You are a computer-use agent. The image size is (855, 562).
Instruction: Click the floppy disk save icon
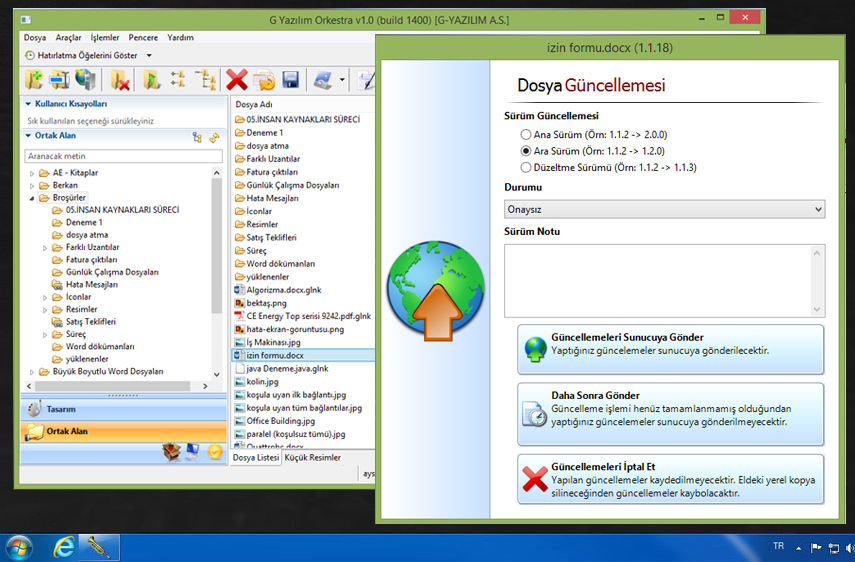click(291, 80)
